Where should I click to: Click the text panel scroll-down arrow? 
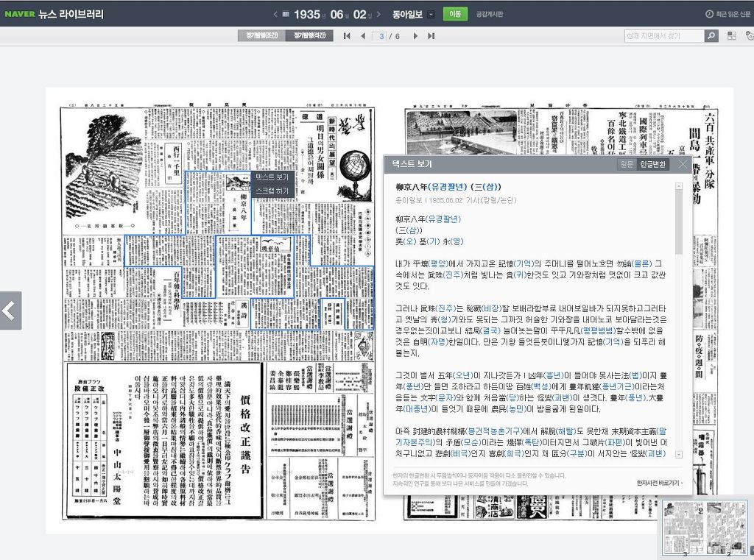(x=678, y=454)
